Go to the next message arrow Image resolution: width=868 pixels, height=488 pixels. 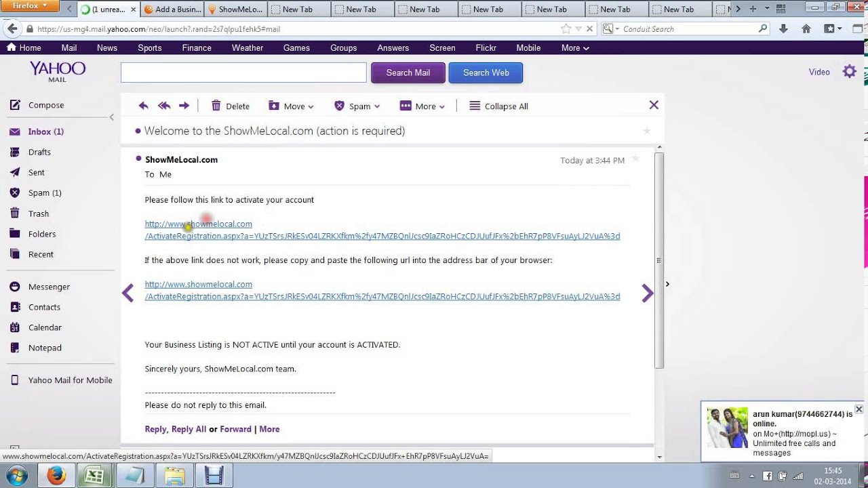(x=648, y=293)
